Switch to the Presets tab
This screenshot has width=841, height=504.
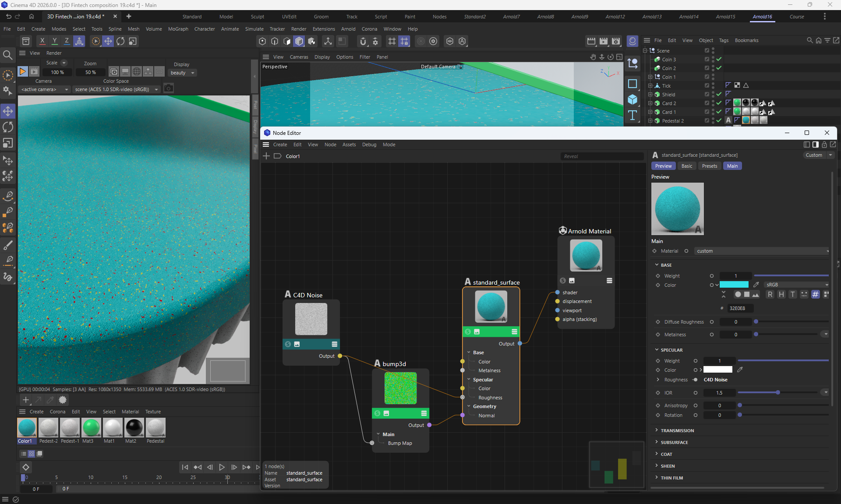click(709, 166)
